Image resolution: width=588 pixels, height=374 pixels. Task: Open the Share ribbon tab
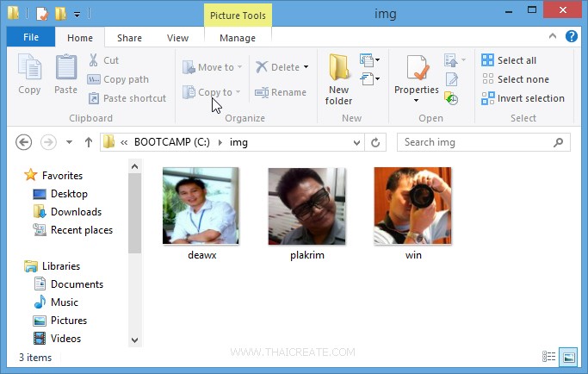(x=130, y=38)
